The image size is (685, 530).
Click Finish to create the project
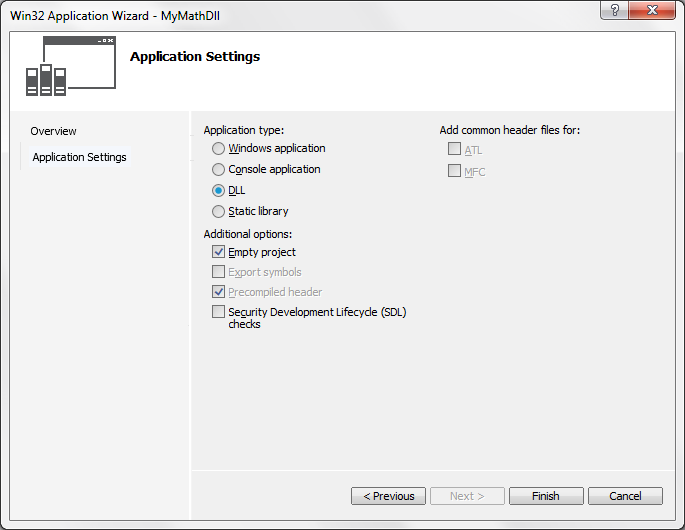pyautogui.click(x=546, y=496)
